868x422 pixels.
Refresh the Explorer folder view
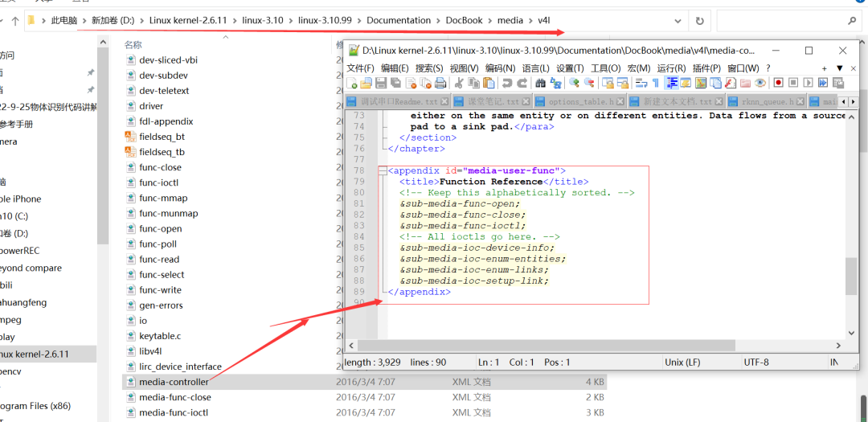coord(699,21)
